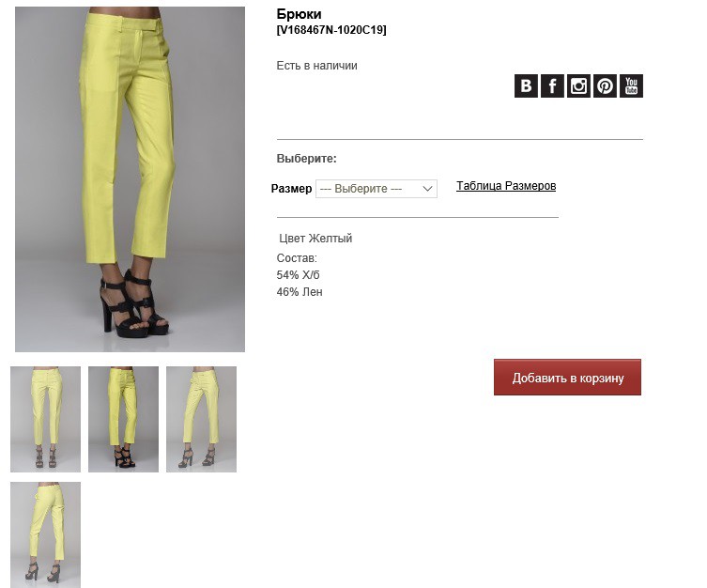Image resolution: width=707 pixels, height=588 pixels.
Task: Click the chevron arrow in size selector
Action: point(427,189)
